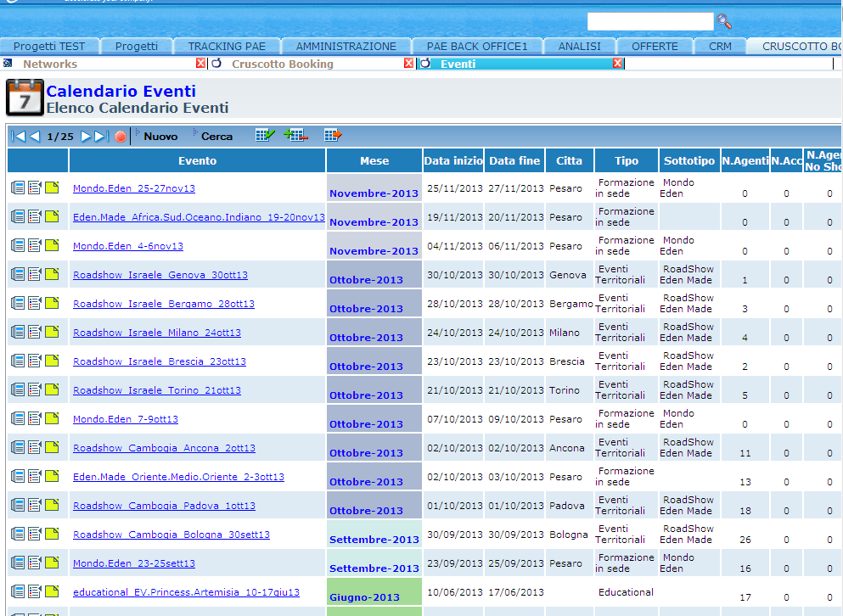Open the educational_EV.Princess.Artemisia_10-17giu13 link

186,591
